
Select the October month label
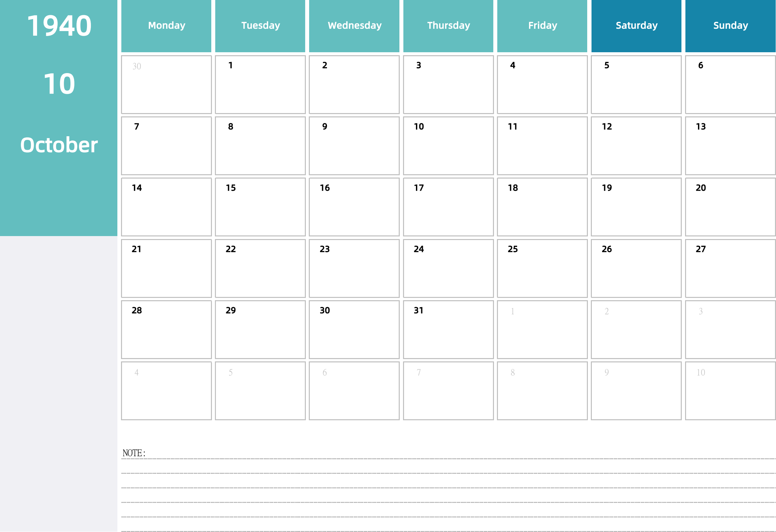coord(59,144)
